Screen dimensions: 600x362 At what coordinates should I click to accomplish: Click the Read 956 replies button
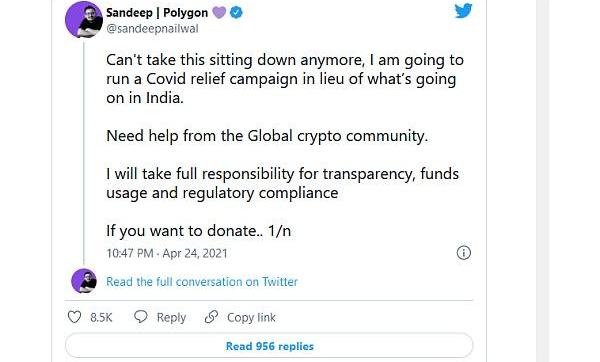pyautogui.click(x=269, y=346)
